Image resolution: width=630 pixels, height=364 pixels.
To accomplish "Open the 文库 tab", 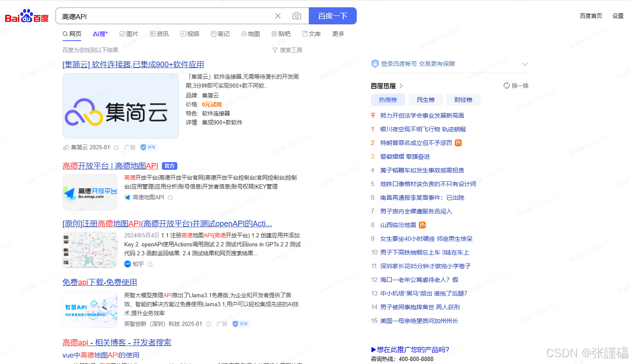I will click(311, 34).
